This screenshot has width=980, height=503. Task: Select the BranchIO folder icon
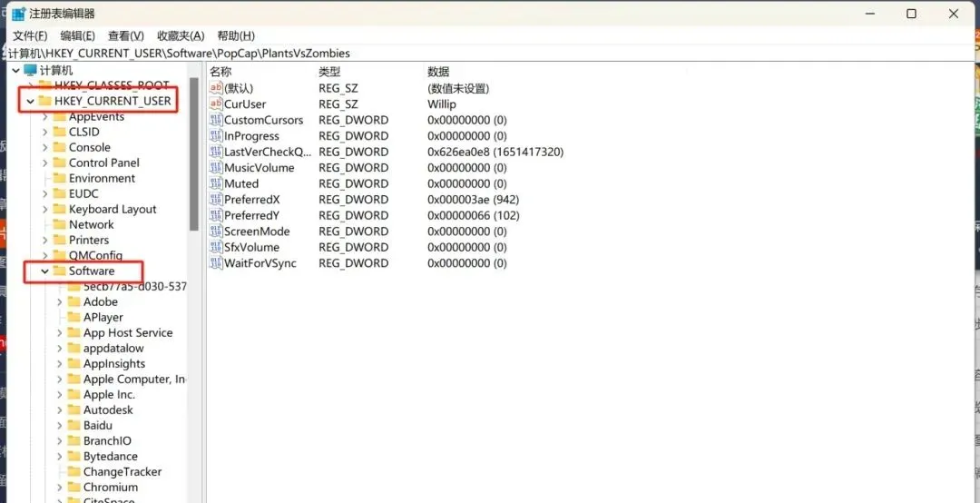[74, 441]
